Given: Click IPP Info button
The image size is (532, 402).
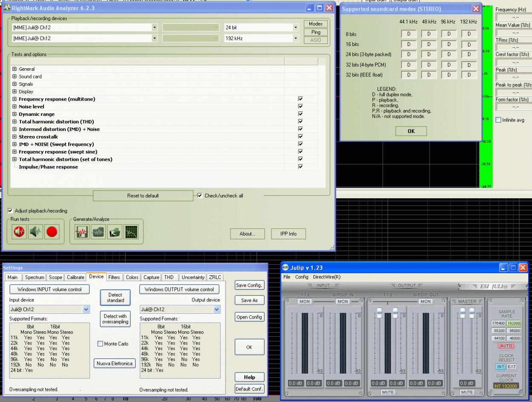Looking at the screenshot, I should 289,234.
